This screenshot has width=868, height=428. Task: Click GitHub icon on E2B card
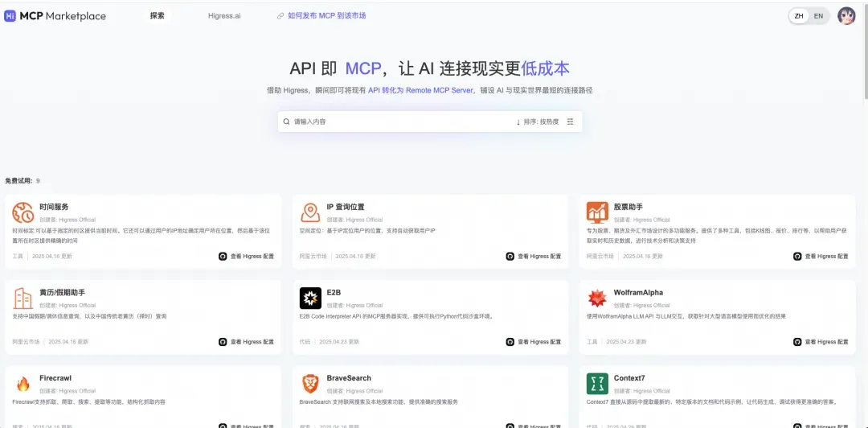[x=510, y=342]
